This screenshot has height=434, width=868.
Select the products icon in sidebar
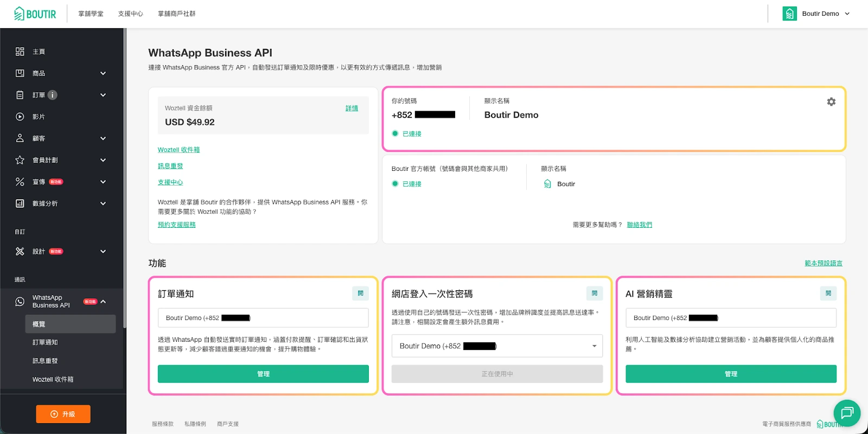20,73
